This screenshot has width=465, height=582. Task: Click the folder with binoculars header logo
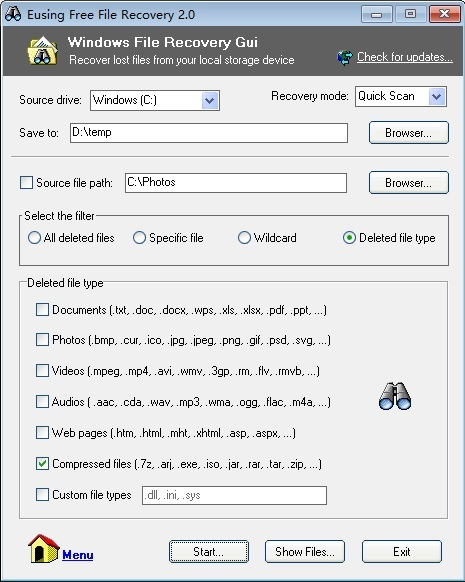point(43,51)
